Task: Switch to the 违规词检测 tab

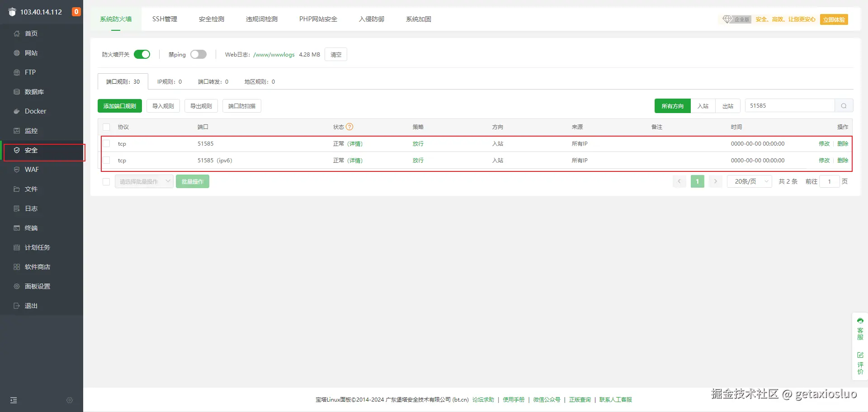Action: [x=262, y=19]
